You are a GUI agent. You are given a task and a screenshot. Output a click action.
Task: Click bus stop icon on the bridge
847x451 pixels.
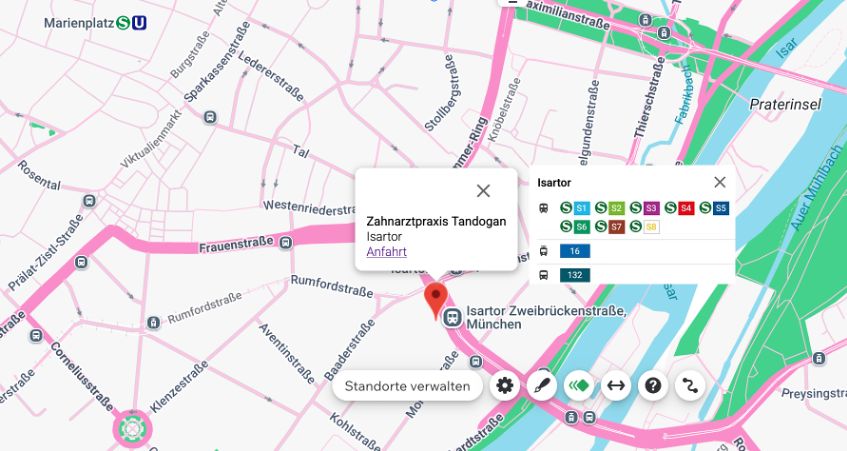589,418
